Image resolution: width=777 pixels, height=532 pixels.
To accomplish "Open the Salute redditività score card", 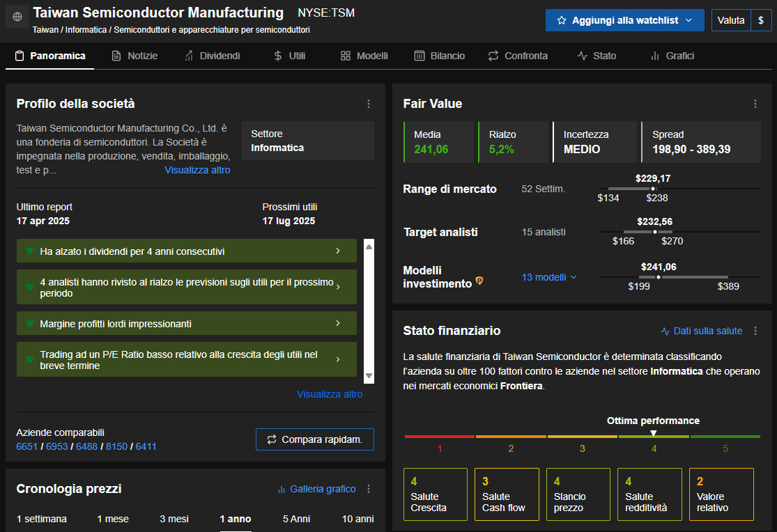I will point(649,494).
